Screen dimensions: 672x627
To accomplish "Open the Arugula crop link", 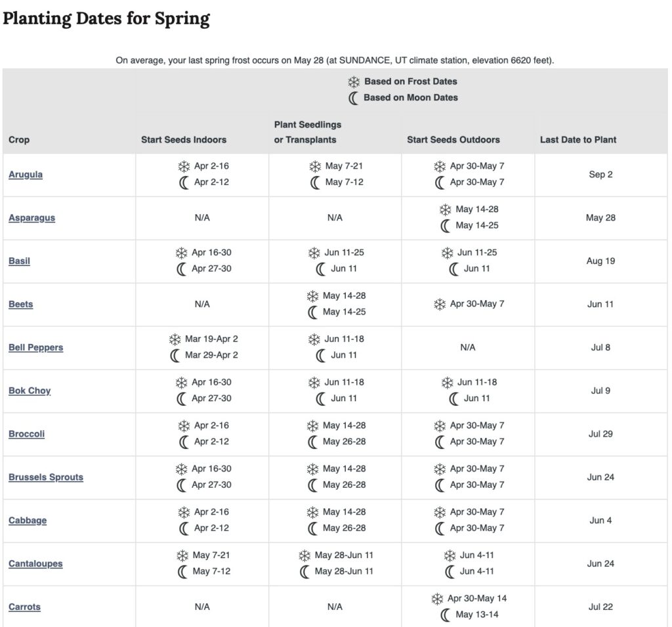I will click(26, 175).
